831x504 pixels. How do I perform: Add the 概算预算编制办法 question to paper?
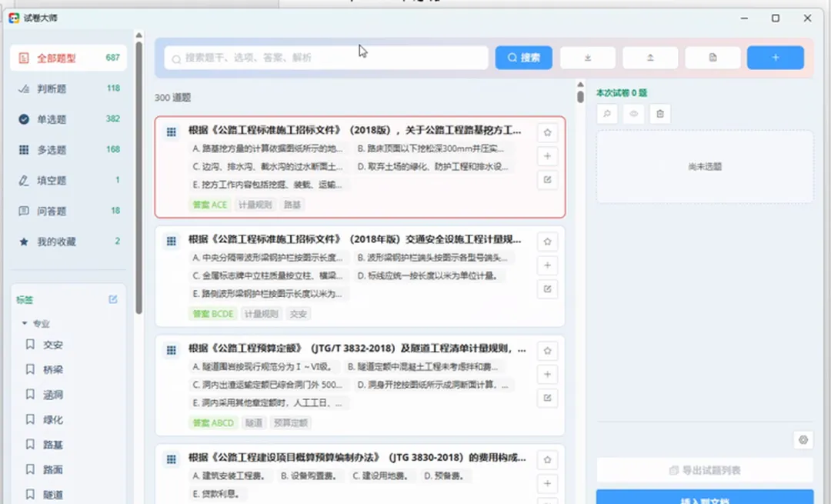(548, 483)
